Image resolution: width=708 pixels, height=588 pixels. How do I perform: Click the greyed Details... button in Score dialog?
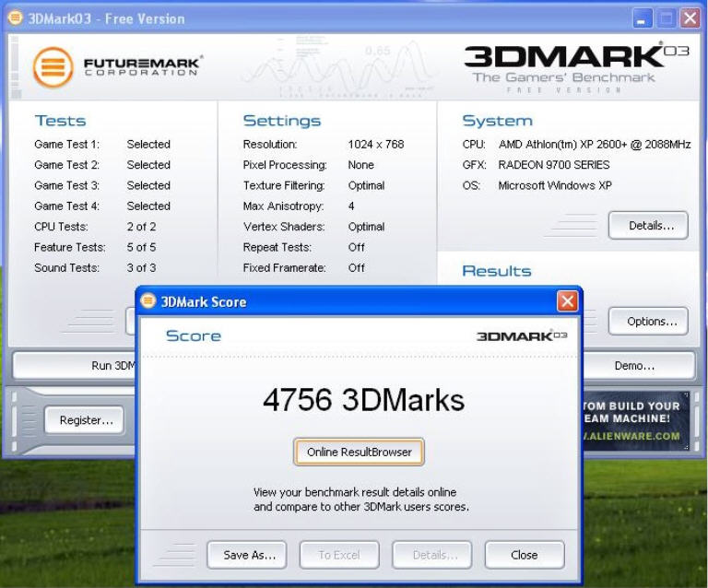(x=432, y=555)
